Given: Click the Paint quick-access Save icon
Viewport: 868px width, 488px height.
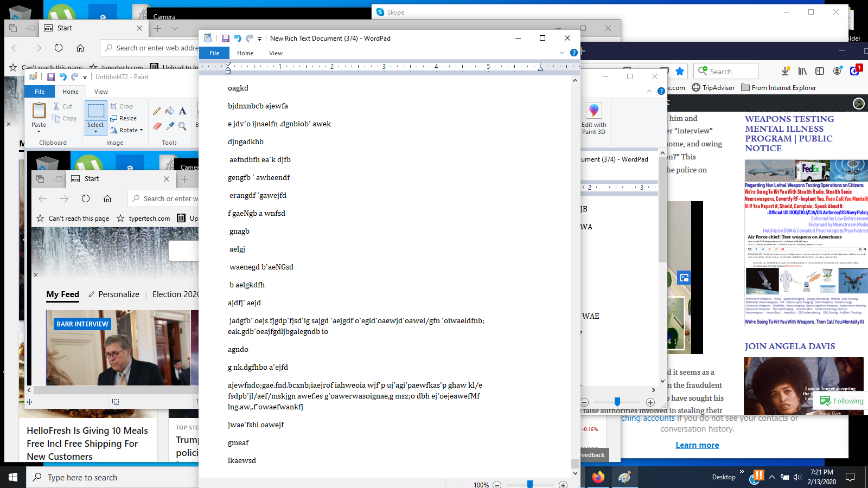Looking at the screenshot, I should [x=51, y=77].
